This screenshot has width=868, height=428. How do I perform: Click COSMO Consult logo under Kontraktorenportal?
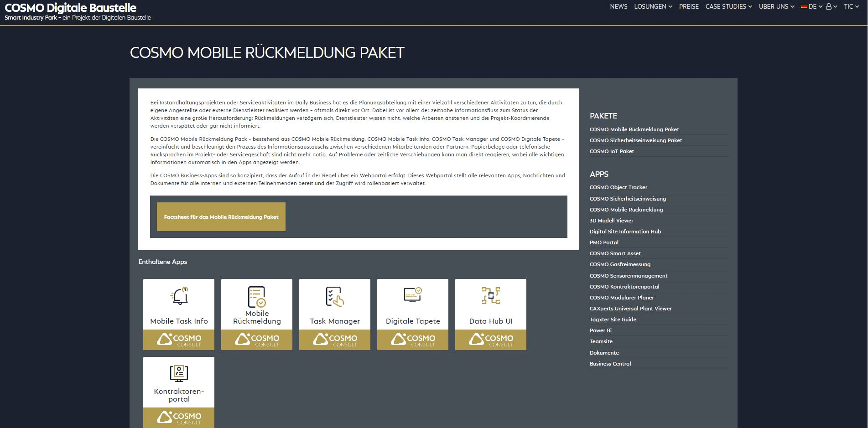pyautogui.click(x=179, y=418)
